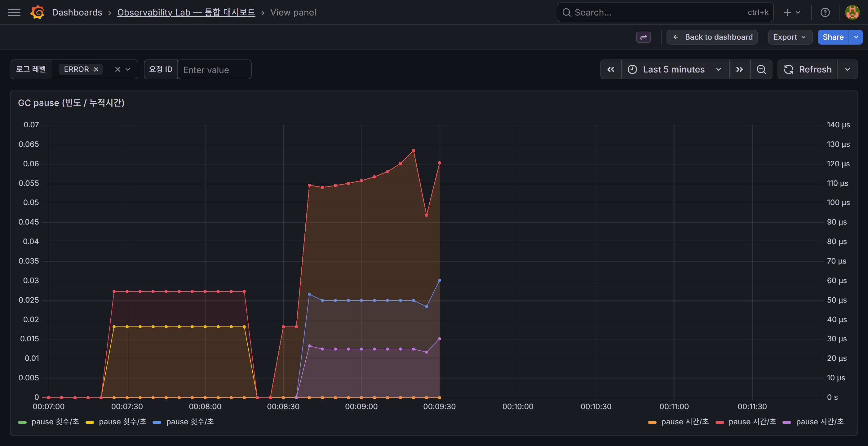
Task: Click orange legend color swatch
Action: coord(652,422)
